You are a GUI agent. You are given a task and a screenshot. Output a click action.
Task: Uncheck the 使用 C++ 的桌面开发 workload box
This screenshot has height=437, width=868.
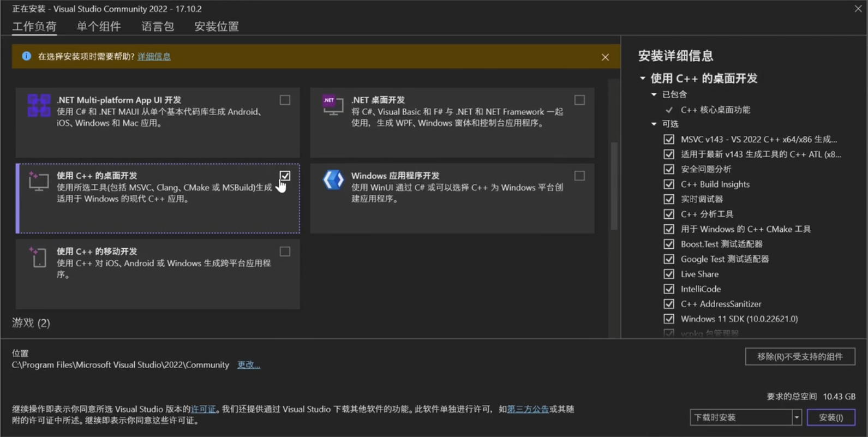[x=285, y=176]
